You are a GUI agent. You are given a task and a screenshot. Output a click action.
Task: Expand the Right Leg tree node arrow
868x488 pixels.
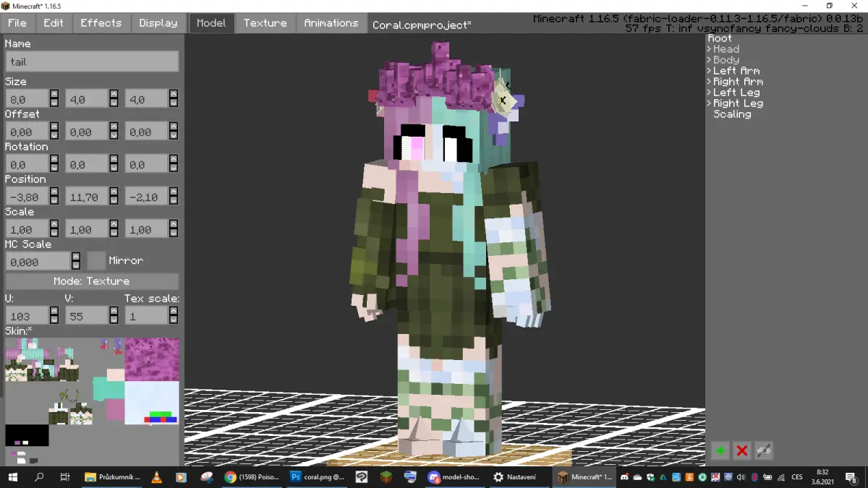pos(709,103)
